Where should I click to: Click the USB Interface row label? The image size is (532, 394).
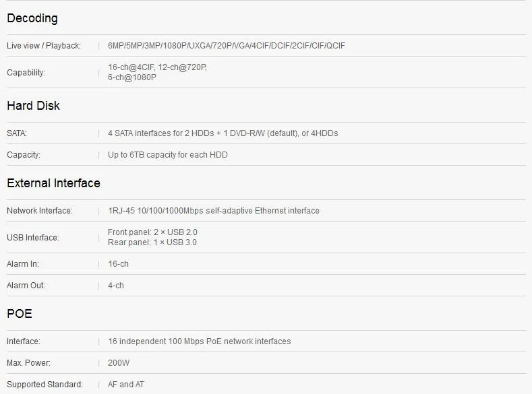click(x=33, y=238)
